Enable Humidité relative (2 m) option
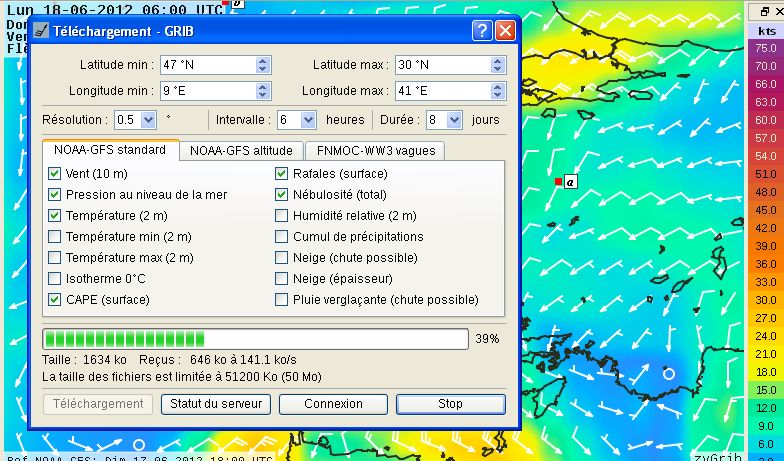The width and height of the screenshot is (784, 461). (282, 215)
